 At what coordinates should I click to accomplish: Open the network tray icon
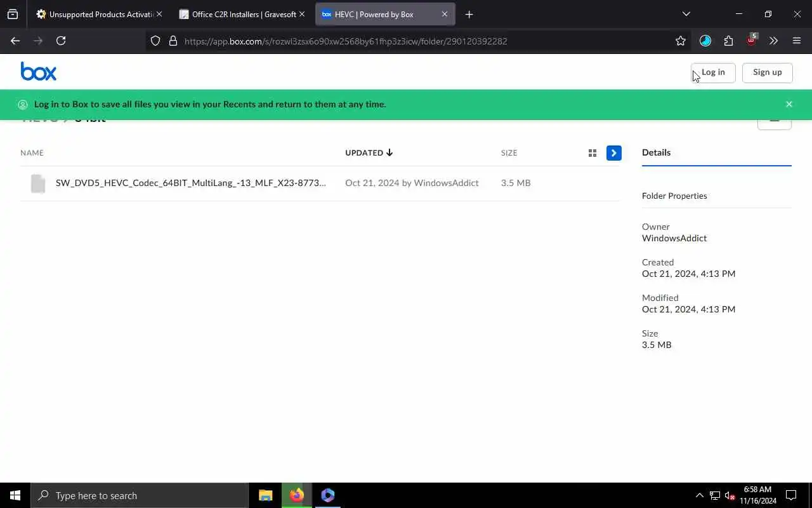click(715, 495)
